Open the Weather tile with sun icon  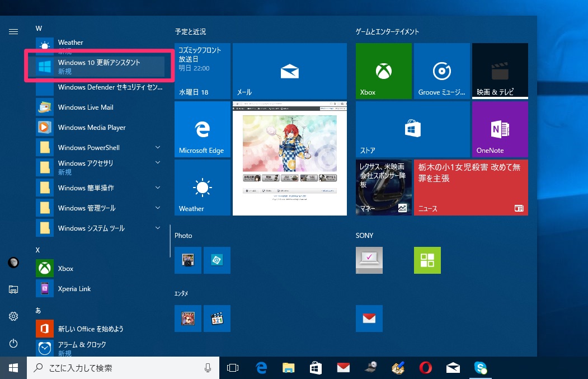[203, 188]
